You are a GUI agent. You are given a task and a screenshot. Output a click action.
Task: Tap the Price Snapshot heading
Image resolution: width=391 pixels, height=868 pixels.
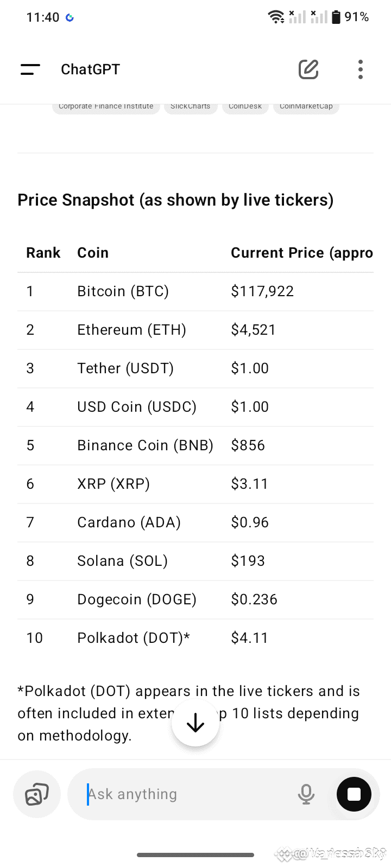[175, 200]
